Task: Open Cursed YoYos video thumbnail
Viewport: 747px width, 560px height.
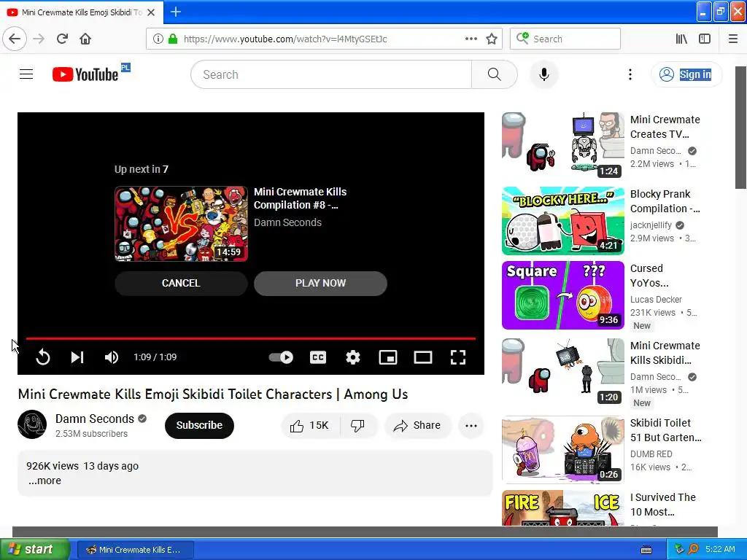Action: (x=563, y=295)
